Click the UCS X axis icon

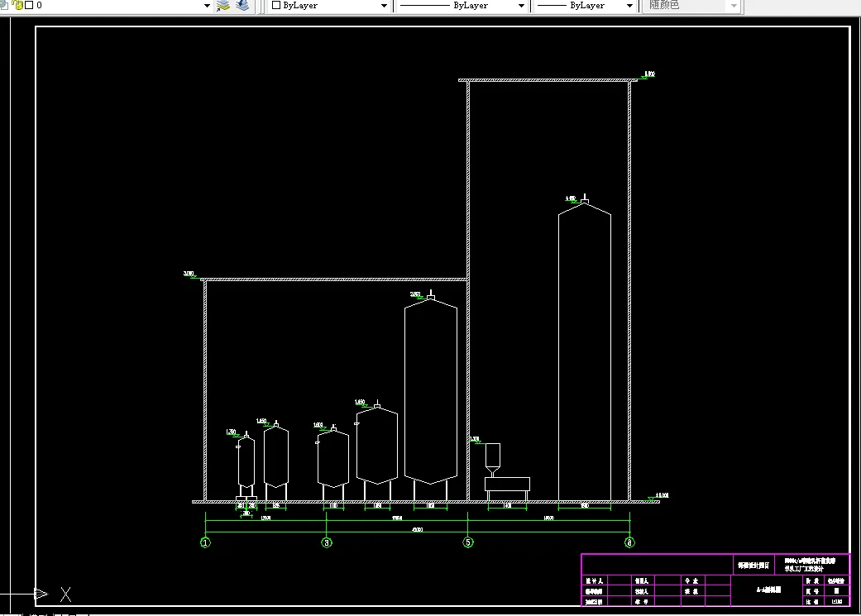point(65,594)
